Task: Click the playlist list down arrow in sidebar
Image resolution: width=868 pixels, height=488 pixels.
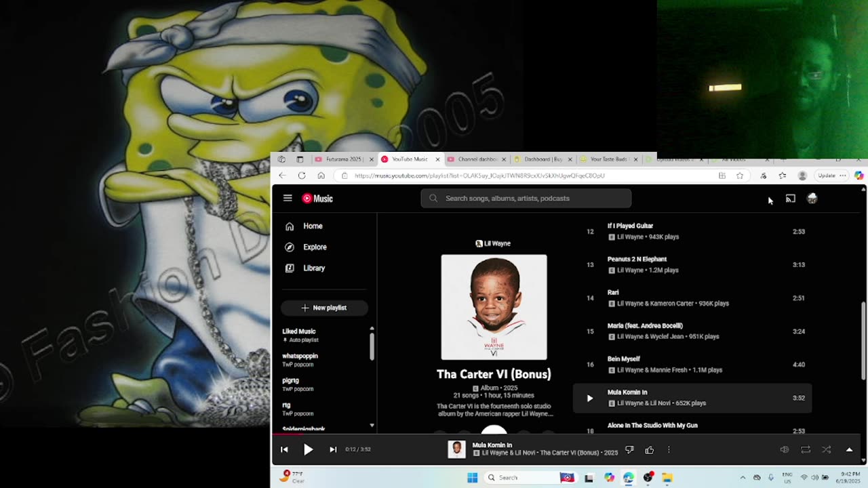Action: click(x=372, y=425)
